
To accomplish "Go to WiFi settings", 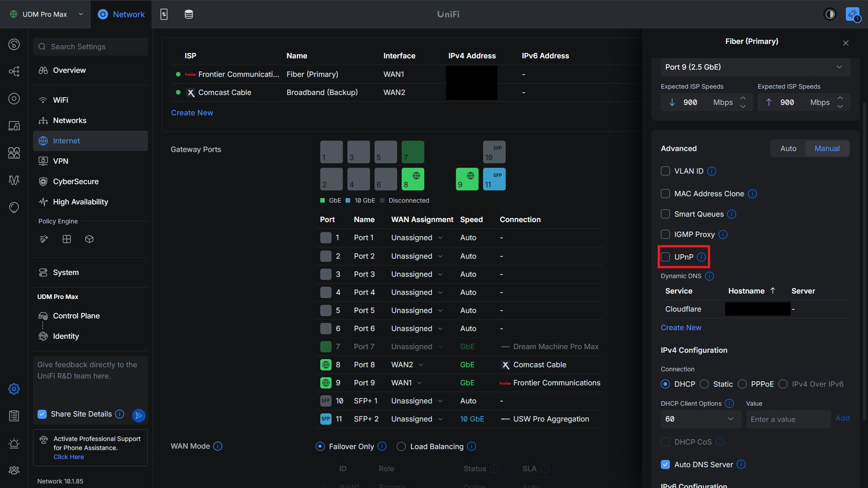I will [x=90, y=100].
